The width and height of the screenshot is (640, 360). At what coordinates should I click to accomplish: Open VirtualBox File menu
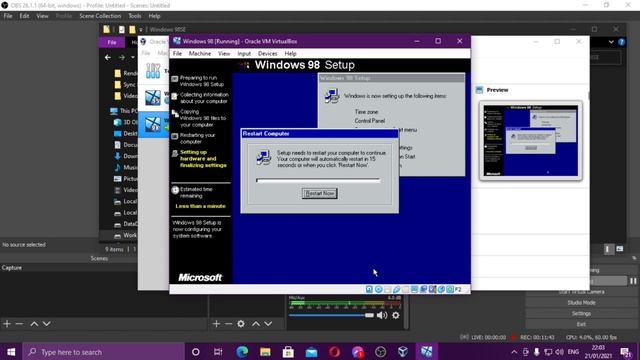coord(177,53)
